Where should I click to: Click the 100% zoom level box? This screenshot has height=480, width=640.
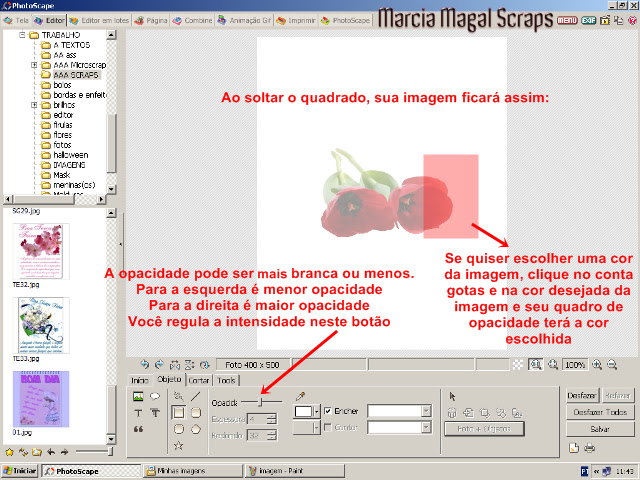tap(575, 364)
